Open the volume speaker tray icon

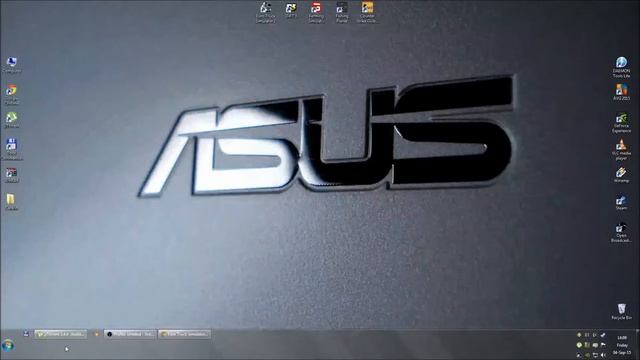[x=603, y=355]
